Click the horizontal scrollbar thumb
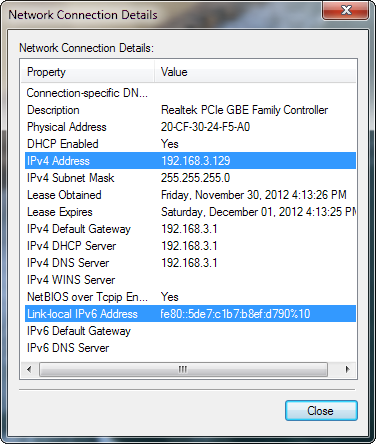Viewport: 376px width, 444px height. (183, 369)
